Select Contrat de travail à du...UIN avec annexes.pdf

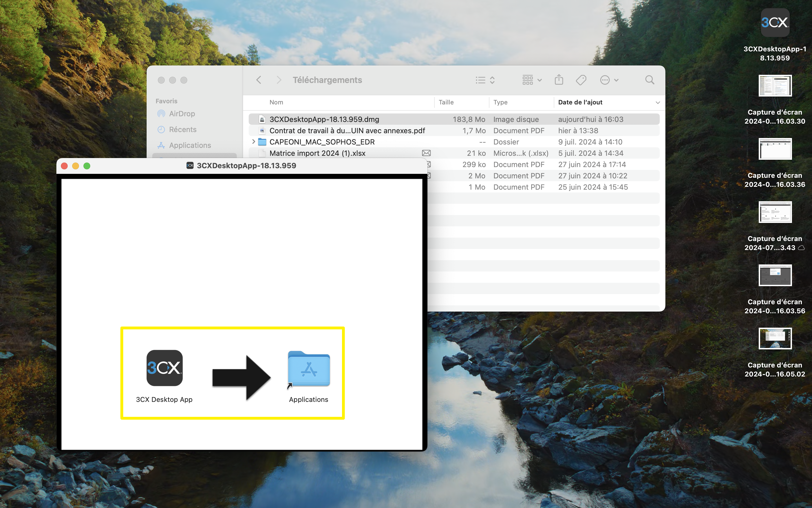pos(347,131)
